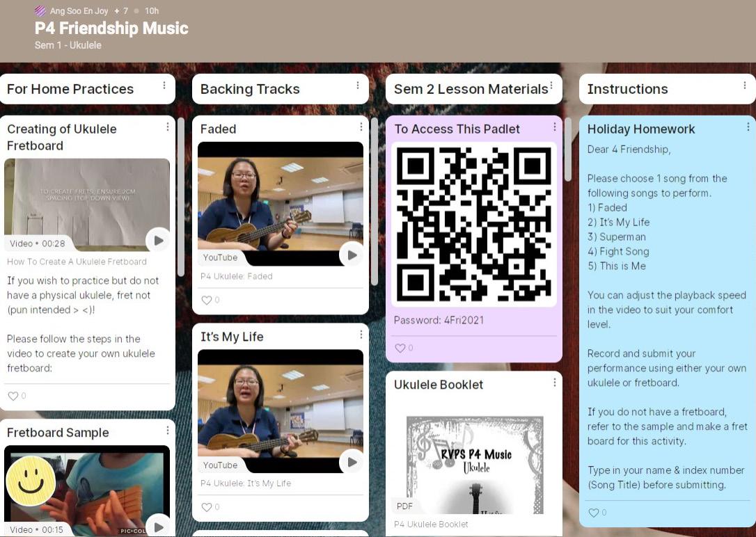The image size is (756, 537).
Task: Open the Sem 2 Lesson Materials column menu
Action: (551, 86)
